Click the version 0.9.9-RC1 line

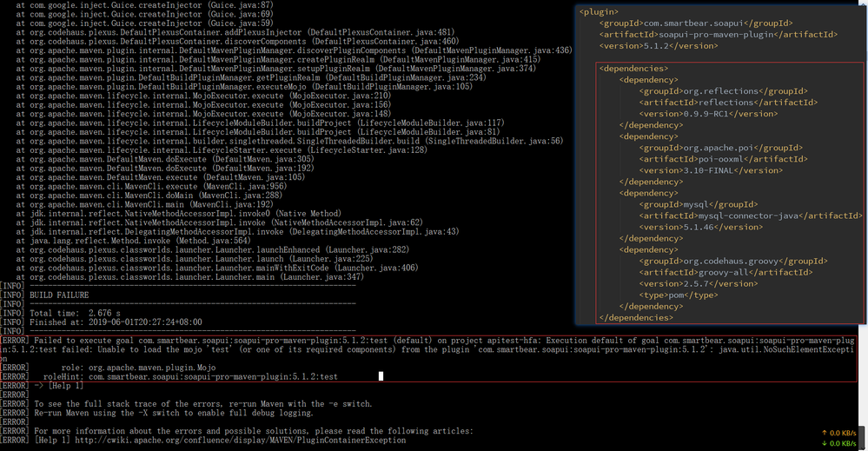click(708, 114)
